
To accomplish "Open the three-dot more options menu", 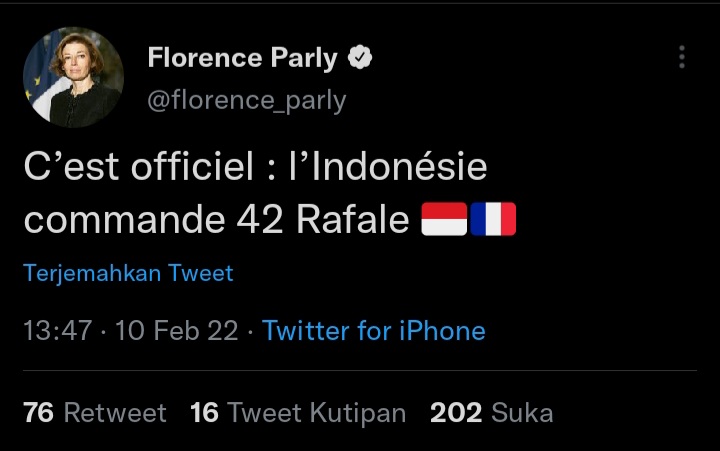I will pyautogui.click(x=682, y=57).
